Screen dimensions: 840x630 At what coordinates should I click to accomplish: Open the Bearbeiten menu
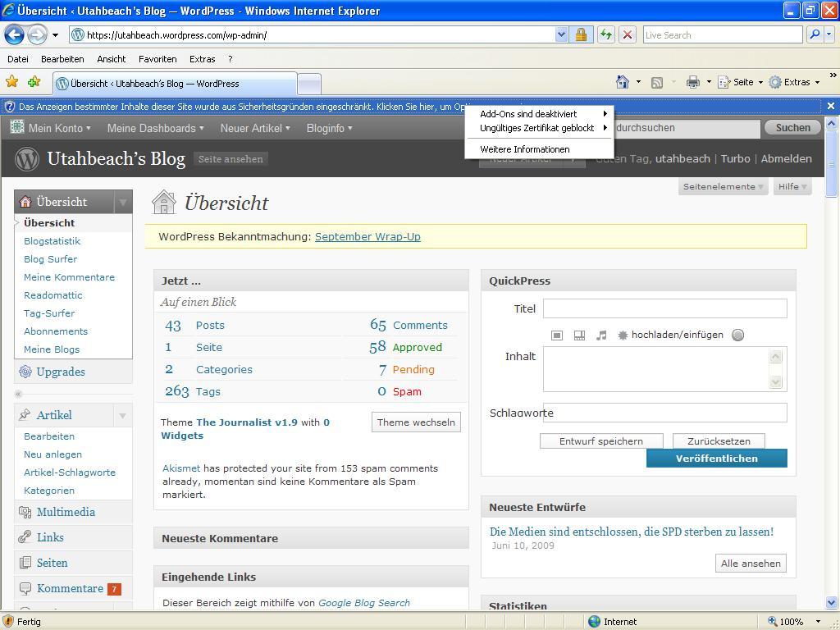[x=62, y=59]
